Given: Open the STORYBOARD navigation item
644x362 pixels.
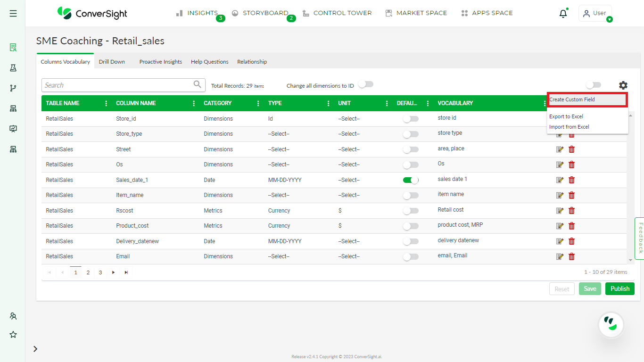Looking at the screenshot, I should pyautogui.click(x=264, y=13).
